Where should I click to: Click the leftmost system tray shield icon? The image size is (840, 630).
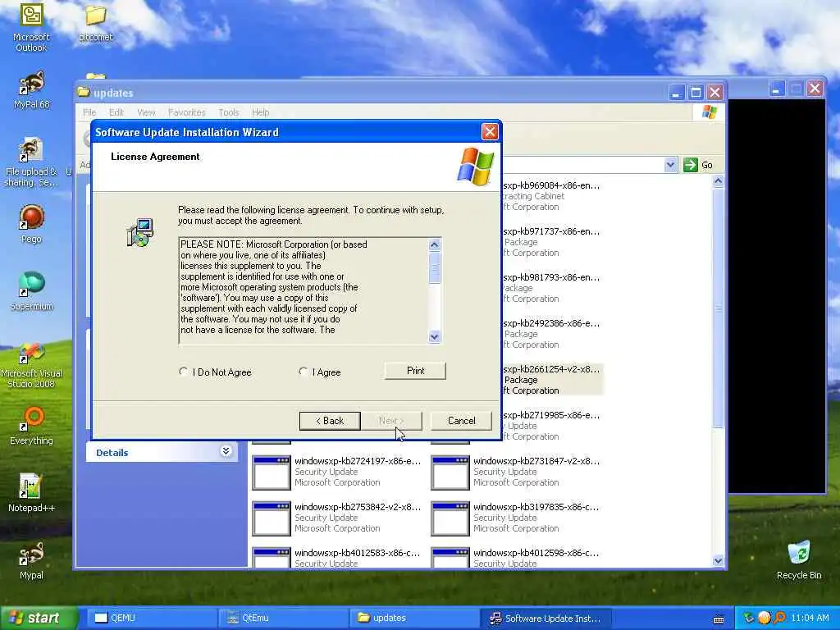tap(748, 619)
